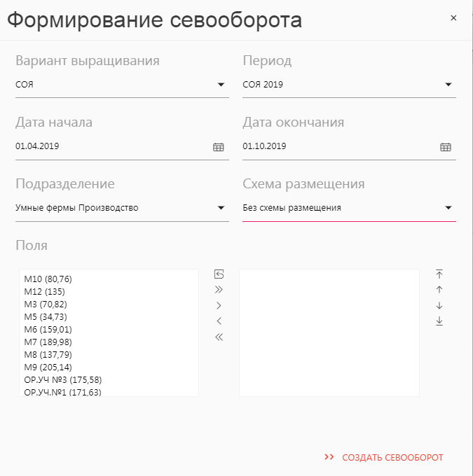Move all fields to the right list
Viewport: 473px width, 476px height.
[219, 289]
